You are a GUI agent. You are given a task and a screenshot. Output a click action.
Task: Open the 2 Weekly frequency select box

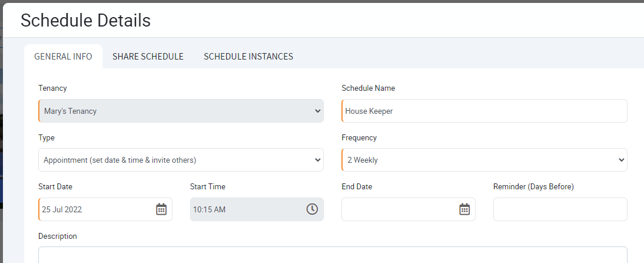point(484,160)
